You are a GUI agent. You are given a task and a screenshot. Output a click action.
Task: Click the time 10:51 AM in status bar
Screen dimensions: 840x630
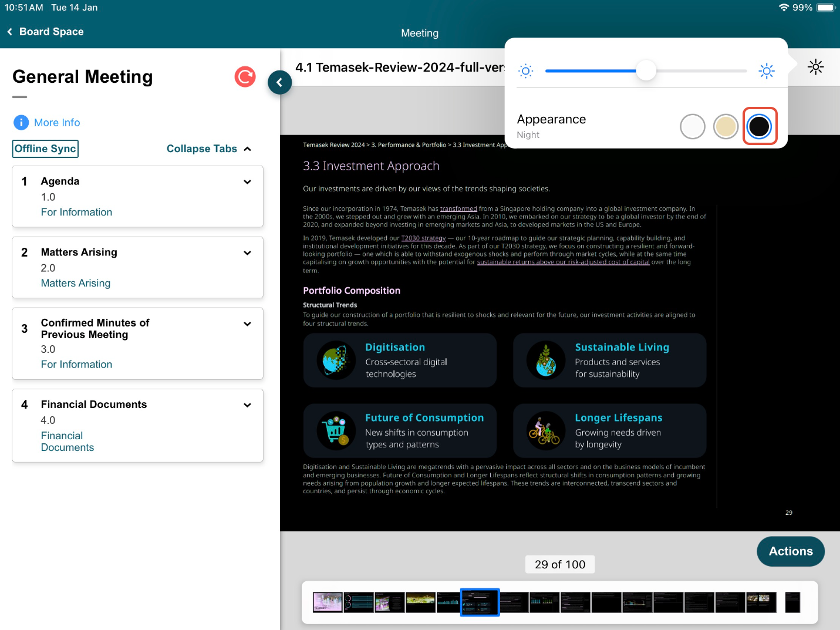pos(24,8)
